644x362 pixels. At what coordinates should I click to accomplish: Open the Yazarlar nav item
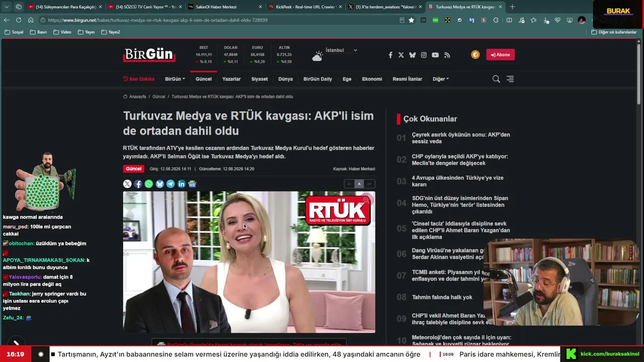click(231, 79)
